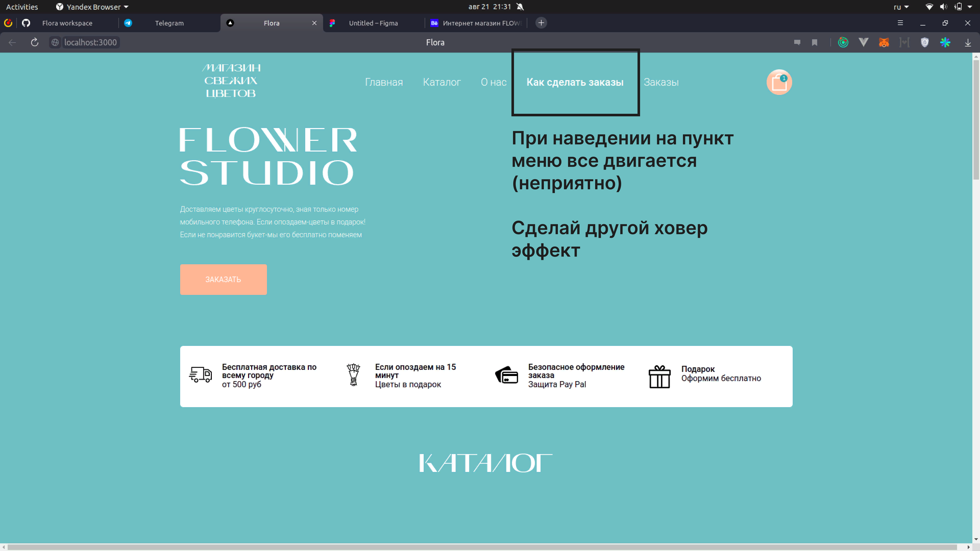Viewport: 980px width, 551px height.
Task: Open the shopping cart icon
Action: coord(779,82)
